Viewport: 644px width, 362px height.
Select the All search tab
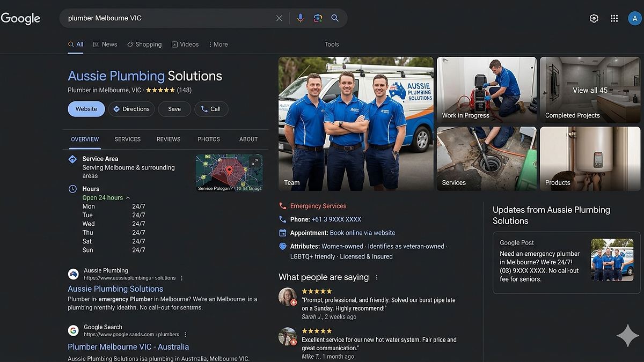click(x=76, y=45)
